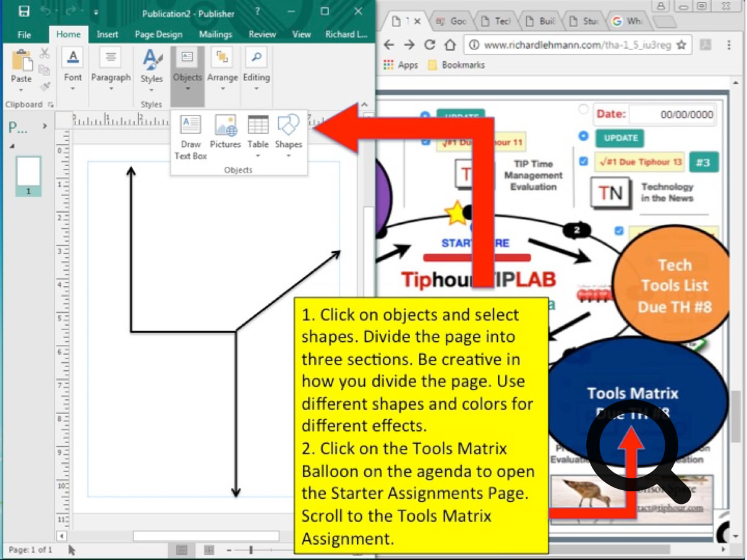Select the radio button beside Date

(x=583, y=109)
